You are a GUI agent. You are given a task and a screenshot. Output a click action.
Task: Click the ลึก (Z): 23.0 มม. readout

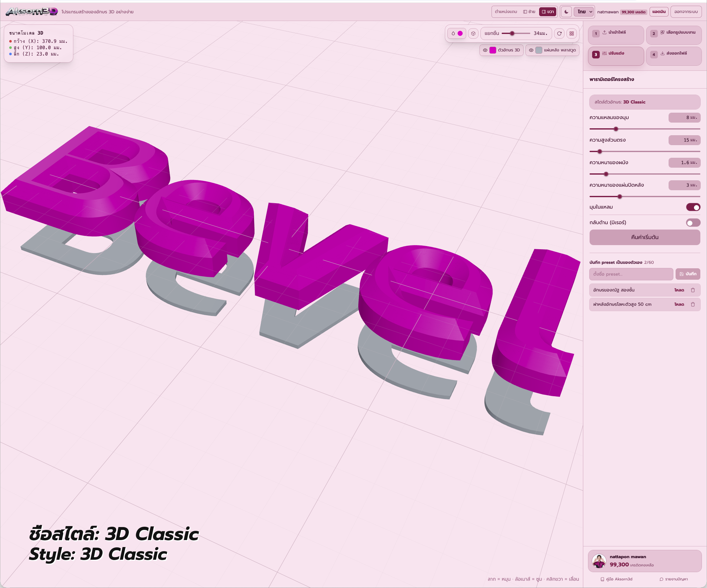[x=34, y=54]
